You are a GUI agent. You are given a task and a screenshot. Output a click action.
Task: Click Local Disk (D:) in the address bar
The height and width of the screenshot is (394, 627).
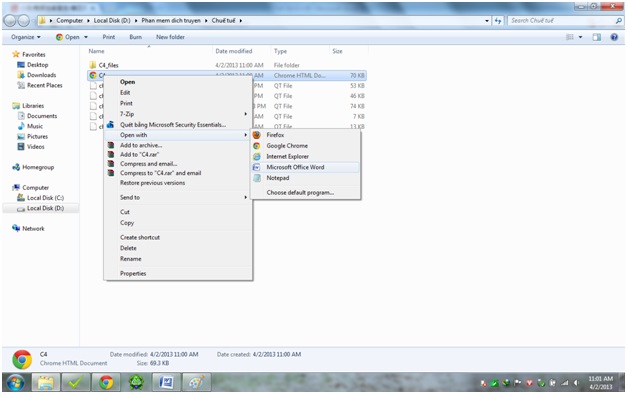pyautogui.click(x=112, y=20)
